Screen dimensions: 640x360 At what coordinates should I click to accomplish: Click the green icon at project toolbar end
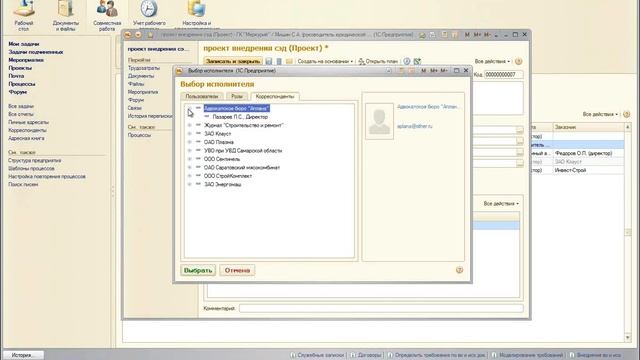point(417,61)
